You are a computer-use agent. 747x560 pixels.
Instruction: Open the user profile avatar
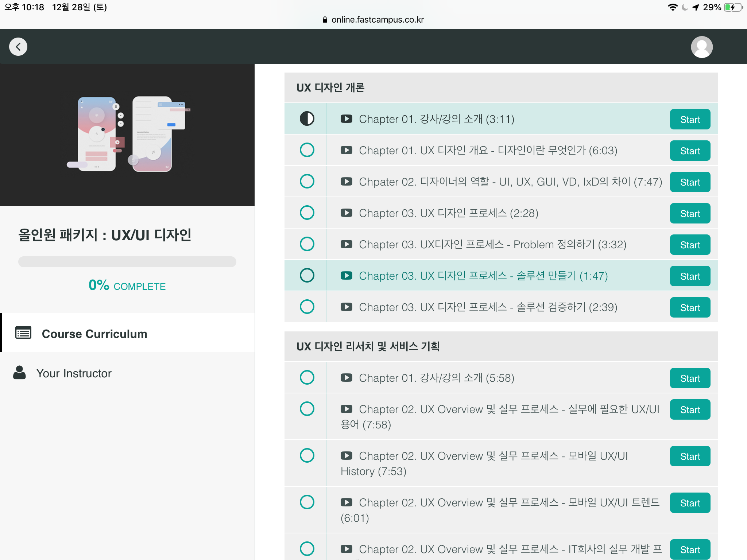(701, 47)
